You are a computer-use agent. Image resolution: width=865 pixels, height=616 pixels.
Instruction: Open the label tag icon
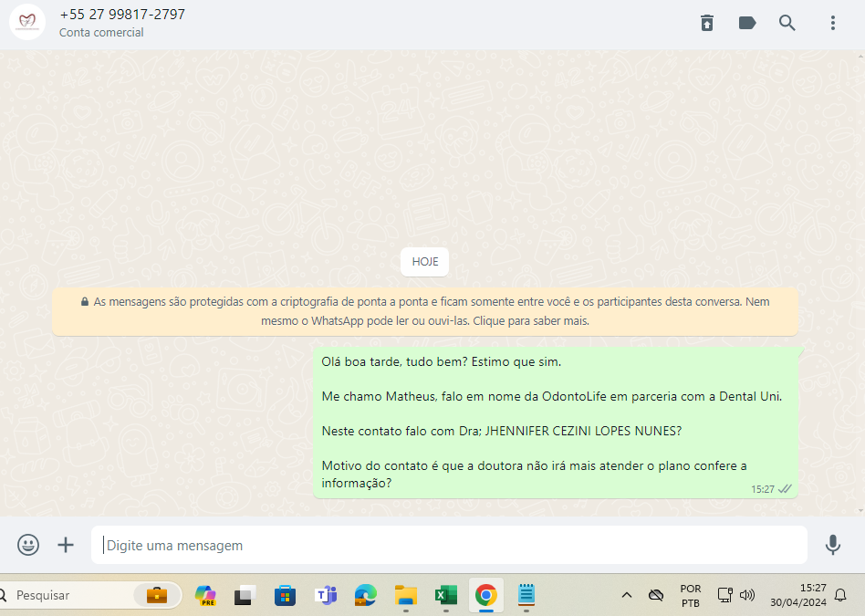tap(747, 23)
